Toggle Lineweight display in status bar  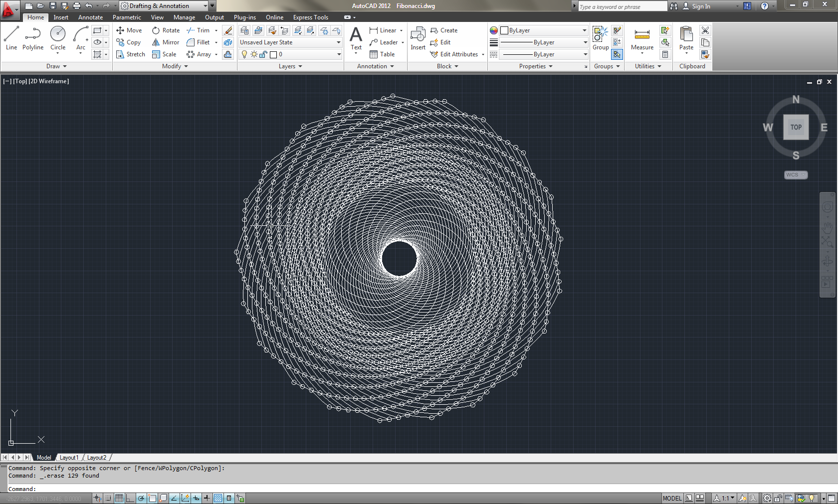click(207, 498)
